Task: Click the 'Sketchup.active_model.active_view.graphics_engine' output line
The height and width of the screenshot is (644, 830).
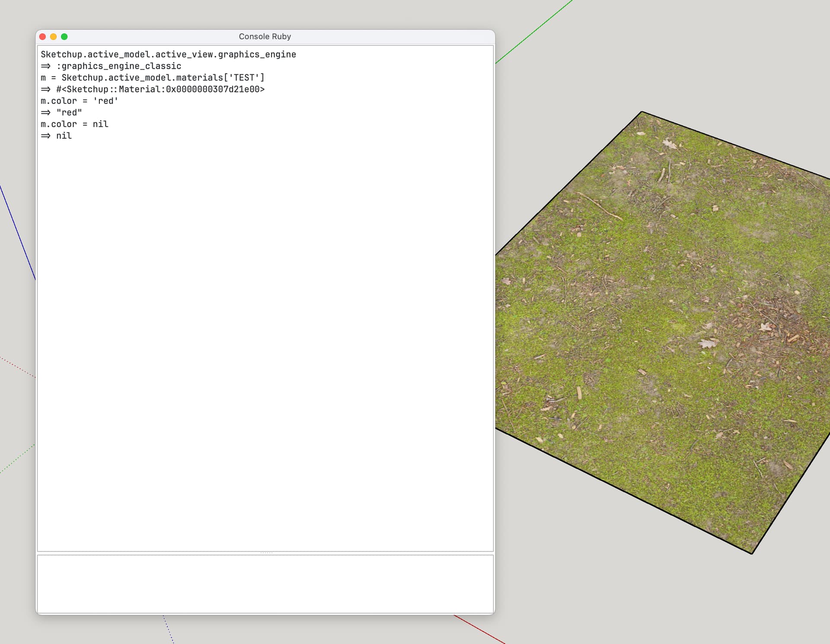Action: coord(168,54)
